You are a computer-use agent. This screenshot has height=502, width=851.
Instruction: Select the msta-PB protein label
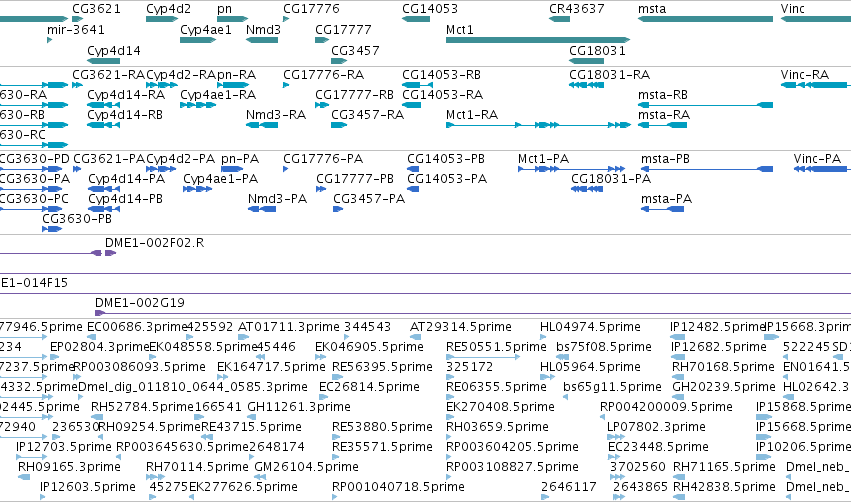[x=665, y=158]
